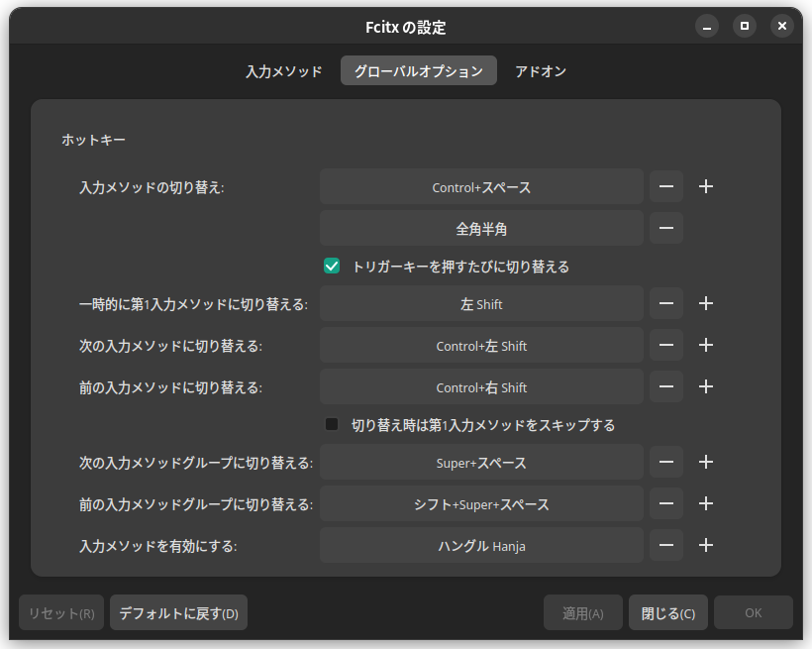Add hotkey for 次の入力メソッドに切り替える
This screenshot has width=812, height=649.
(706, 345)
